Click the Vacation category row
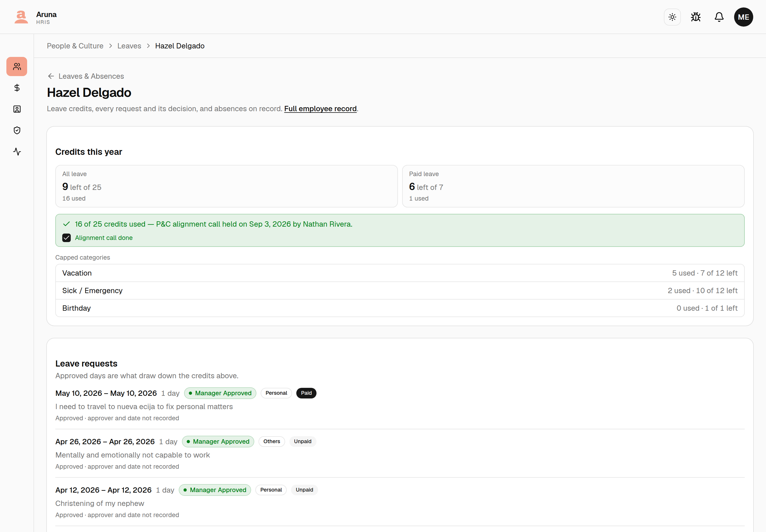766x532 pixels. click(400, 273)
